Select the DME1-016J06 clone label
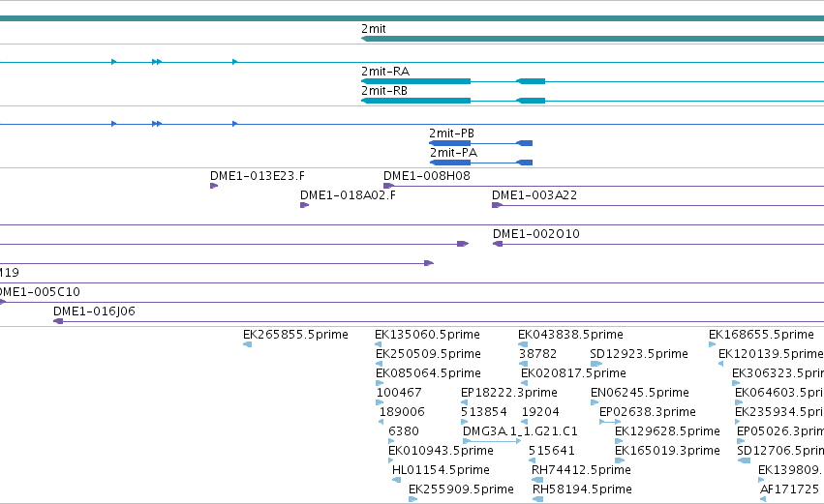Viewport: 824px width, 504px height. (x=94, y=311)
